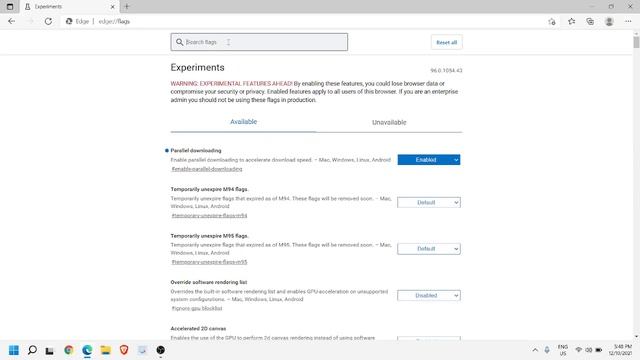Open the Windows Start menu
640x360 pixels.
click(x=14, y=350)
